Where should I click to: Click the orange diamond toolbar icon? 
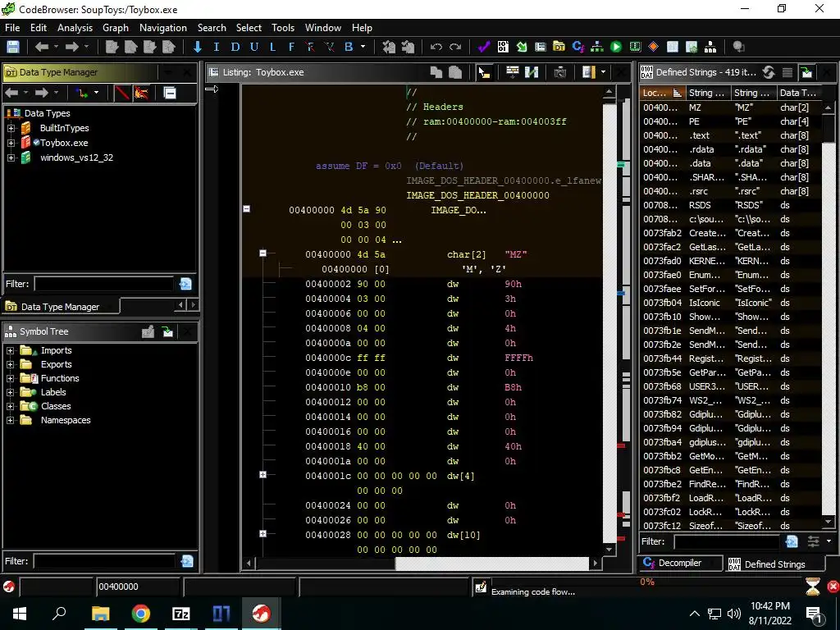[x=654, y=47]
